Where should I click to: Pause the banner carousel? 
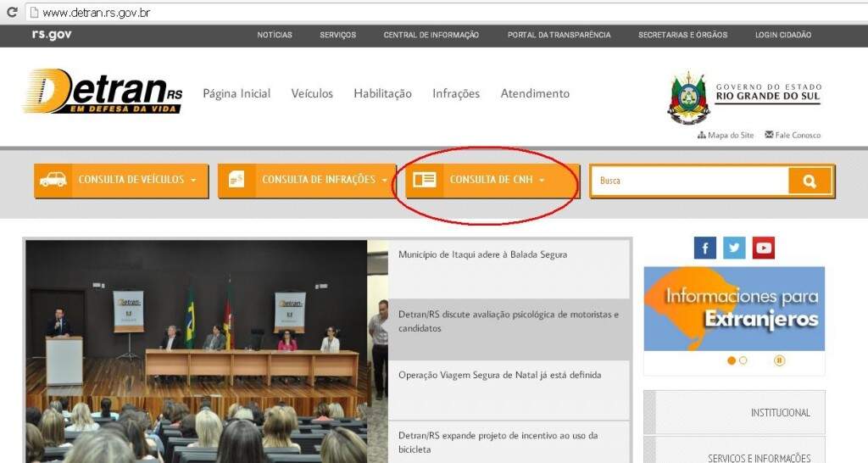click(x=779, y=360)
